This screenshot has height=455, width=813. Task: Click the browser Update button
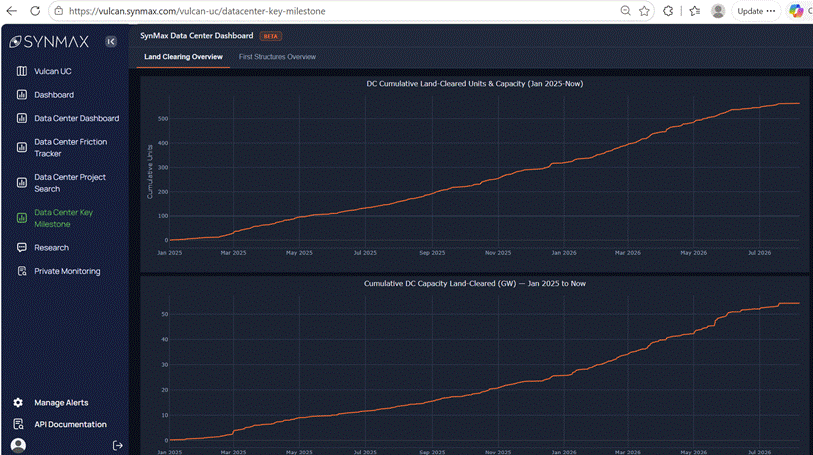(756, 11)
